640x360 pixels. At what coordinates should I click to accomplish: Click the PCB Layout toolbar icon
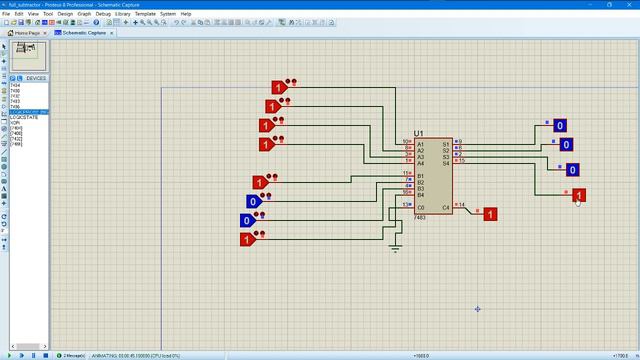(51, 22)
